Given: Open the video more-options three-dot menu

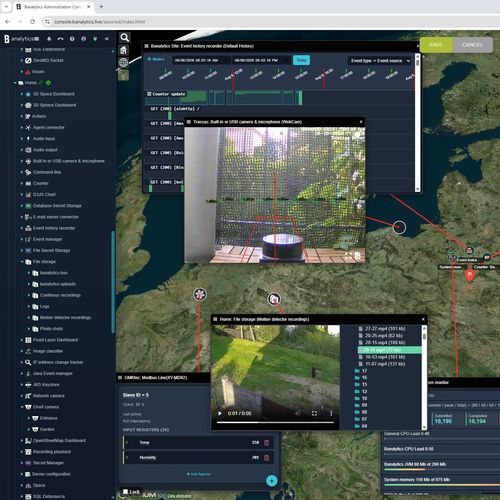Looking at the screenshot, I should [x=331, y=413].
